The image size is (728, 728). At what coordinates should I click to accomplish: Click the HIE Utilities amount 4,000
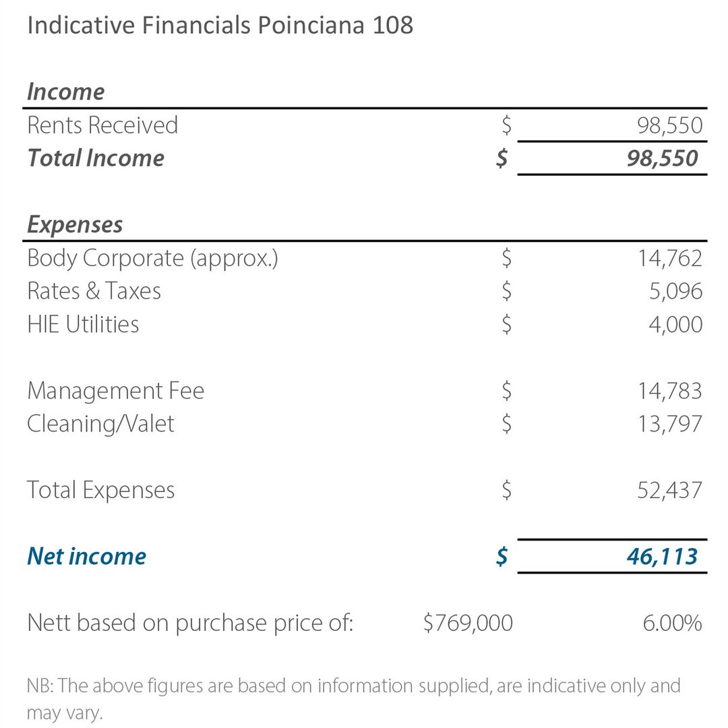pyautogui.click(x=675, y=324)
